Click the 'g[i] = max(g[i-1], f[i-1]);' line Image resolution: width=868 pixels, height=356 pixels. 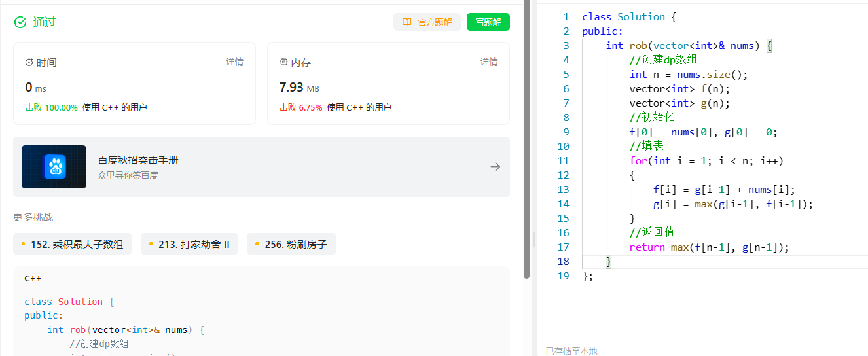pyautogui.click(x=733, y=204)
